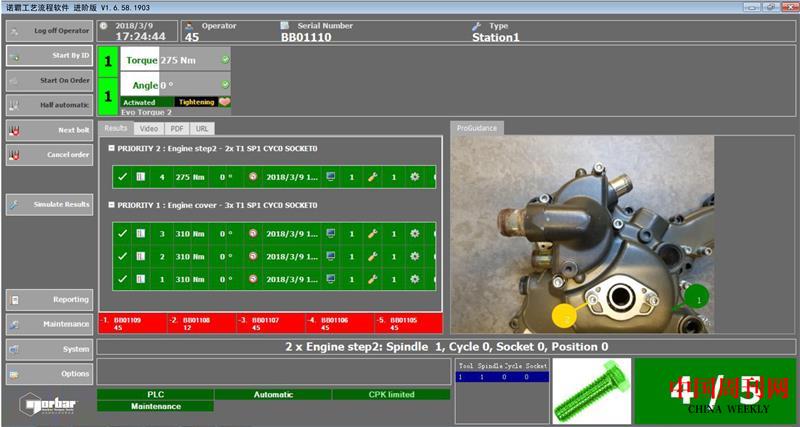This screenshot has height=427, width=800.
Task: Collapse the PRIORITY 1 Engine cover group
Action: [x=111, y=205]
